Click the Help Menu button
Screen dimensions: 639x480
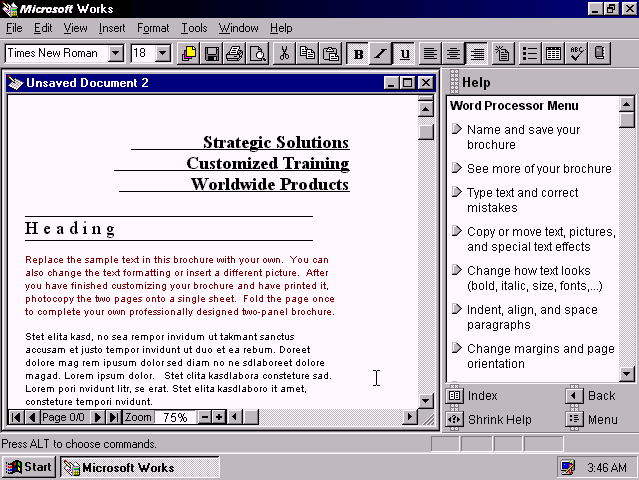[592, 419]
